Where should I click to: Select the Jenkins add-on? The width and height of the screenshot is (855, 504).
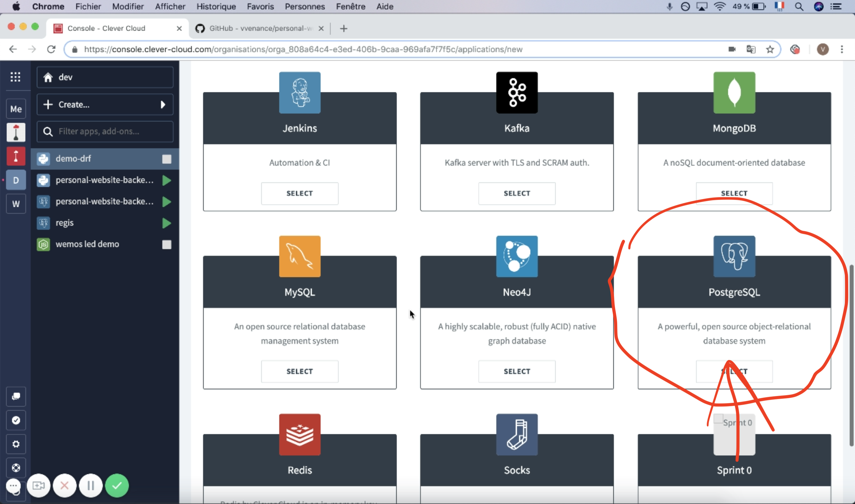[x=300, y=193]
